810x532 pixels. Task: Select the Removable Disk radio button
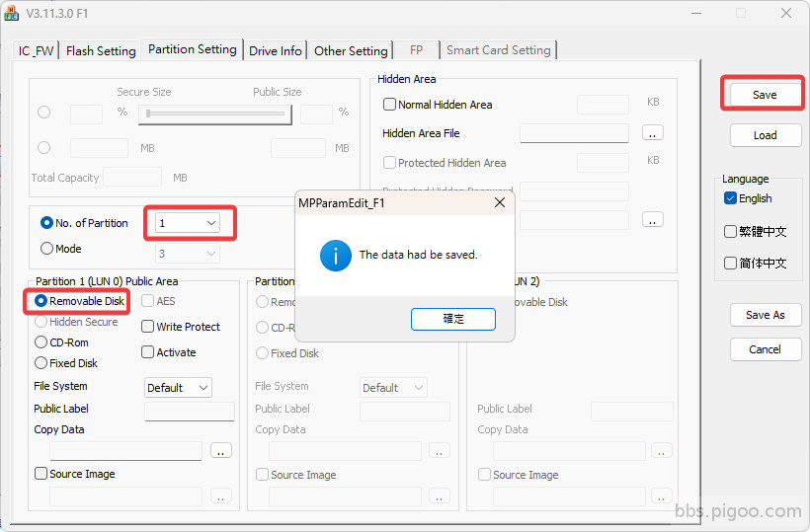41,301
